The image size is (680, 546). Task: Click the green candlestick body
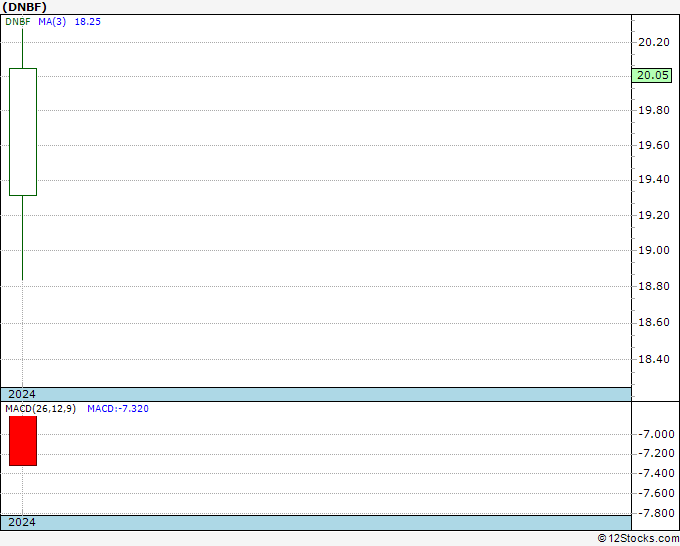(23, 132)
